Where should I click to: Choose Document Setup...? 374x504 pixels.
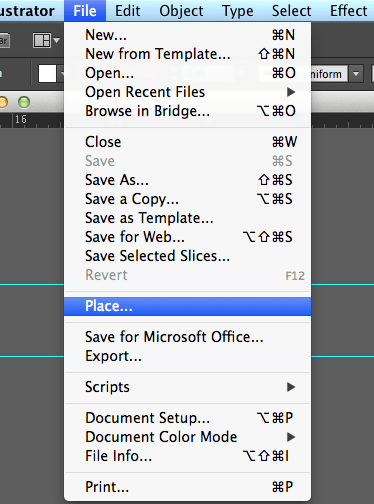[187, 418]
